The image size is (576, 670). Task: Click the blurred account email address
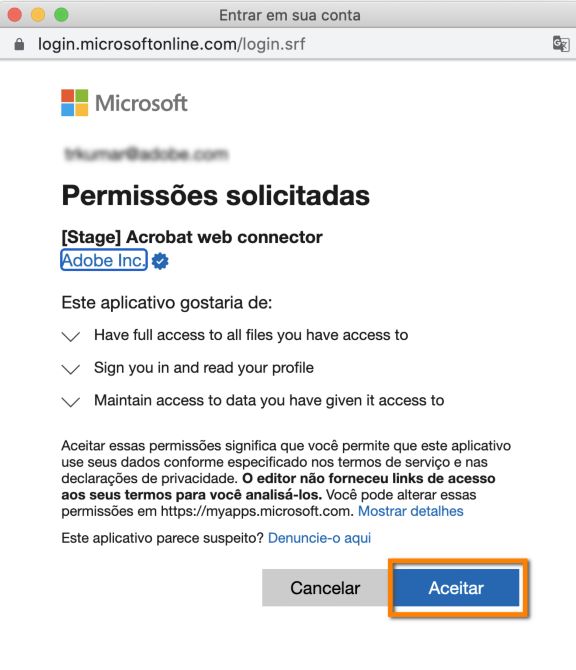146,154
